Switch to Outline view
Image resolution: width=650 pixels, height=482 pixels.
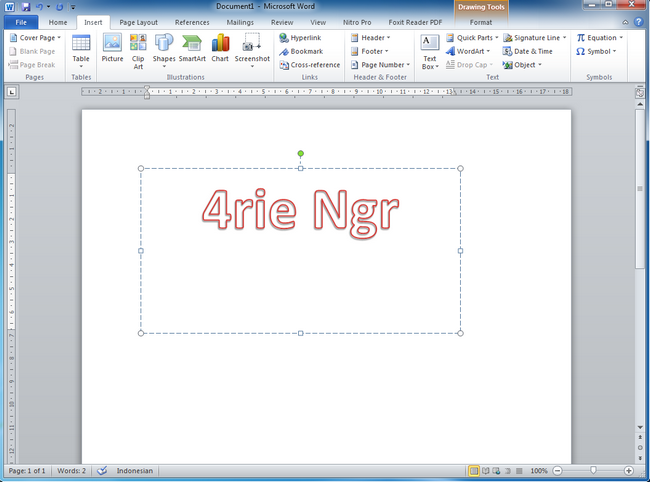coord(508,471)
